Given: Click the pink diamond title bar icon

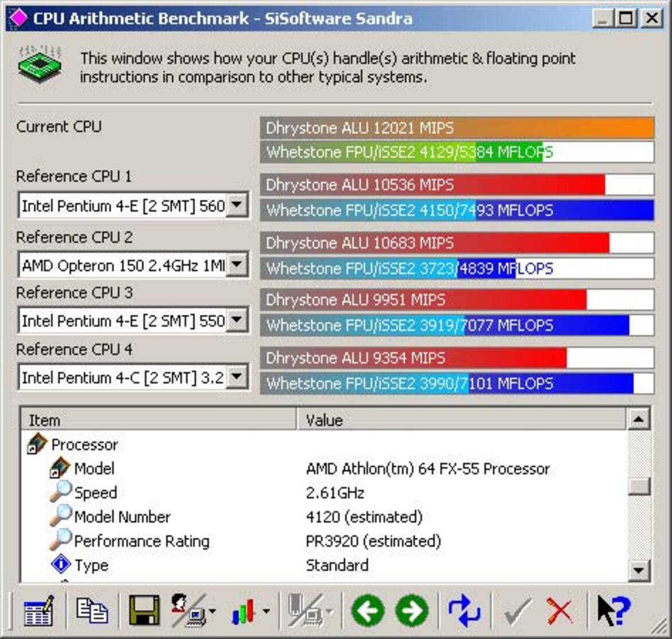Looking at the screenshot, I should 18,18.
